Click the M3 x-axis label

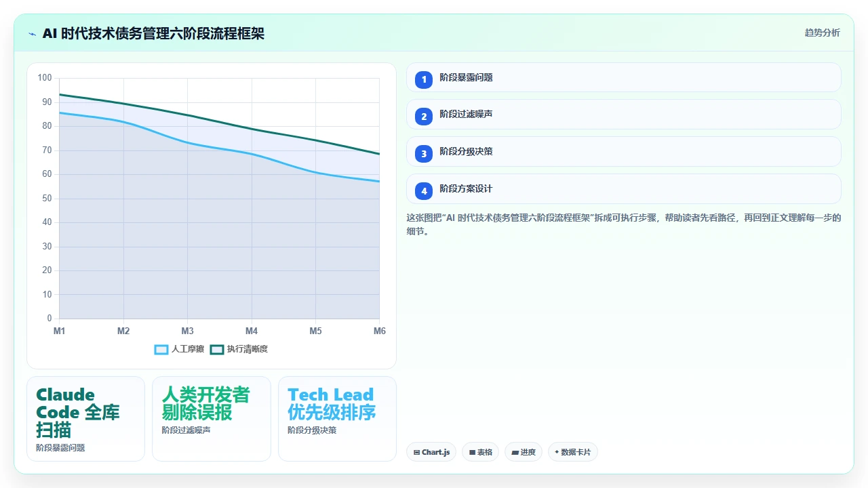click(187, 331)
